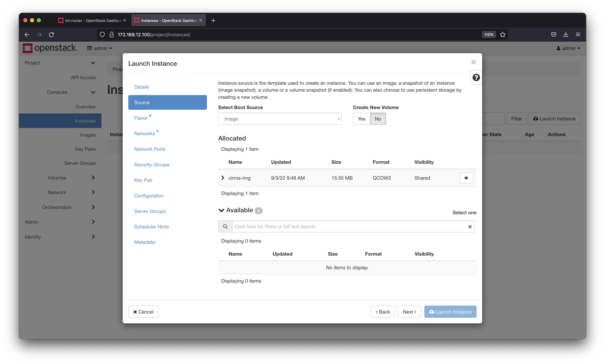Image resolution: width=605 pixels, height=364 pixels.
Task: Open the Security Groups step
Action: 152,165
